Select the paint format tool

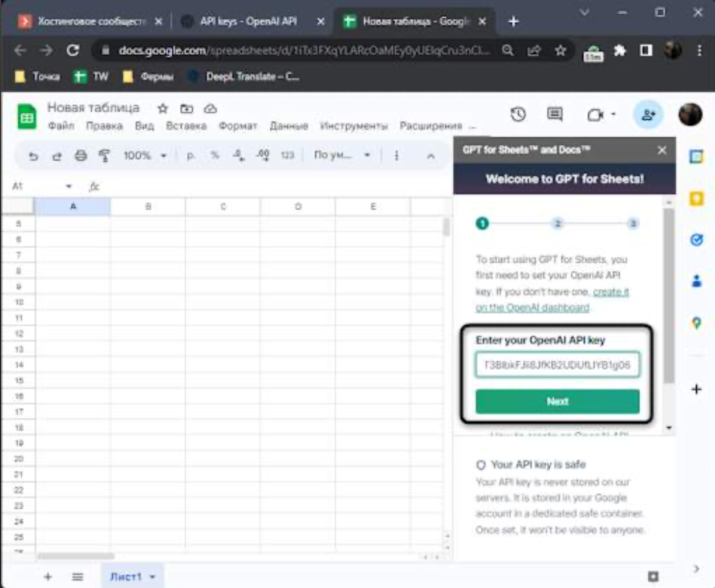click(104, 156)
